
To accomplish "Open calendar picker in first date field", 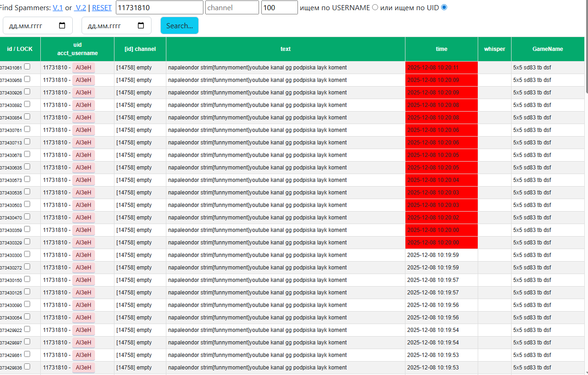I will [x=63, y=26].
